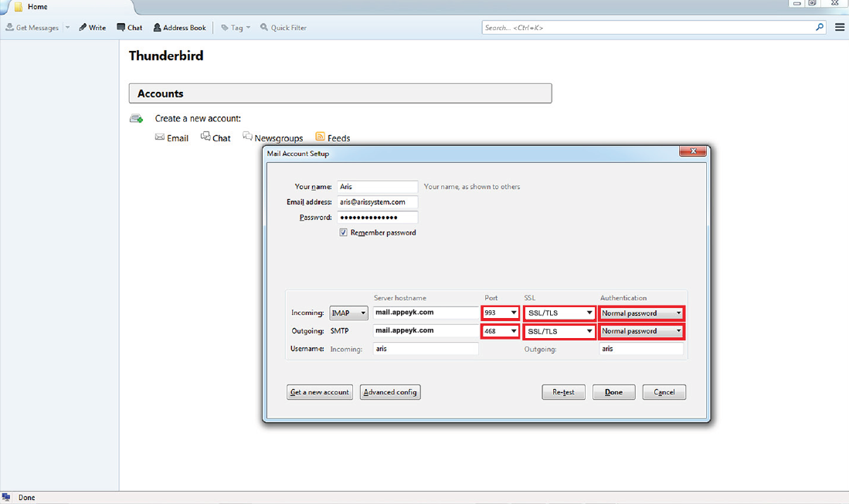Open the incoming port 993 dropdown

pos(501,313)
